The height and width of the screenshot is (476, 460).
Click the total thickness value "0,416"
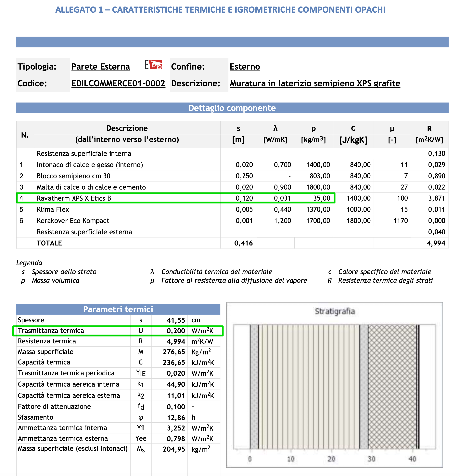tap(243, 243)
